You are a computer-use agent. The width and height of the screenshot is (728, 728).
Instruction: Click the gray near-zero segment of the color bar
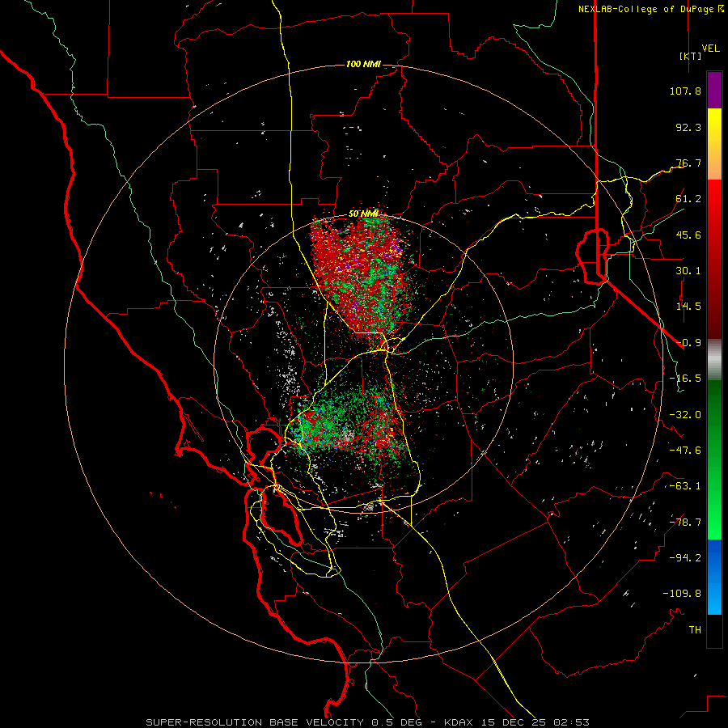tap(714, 360)
